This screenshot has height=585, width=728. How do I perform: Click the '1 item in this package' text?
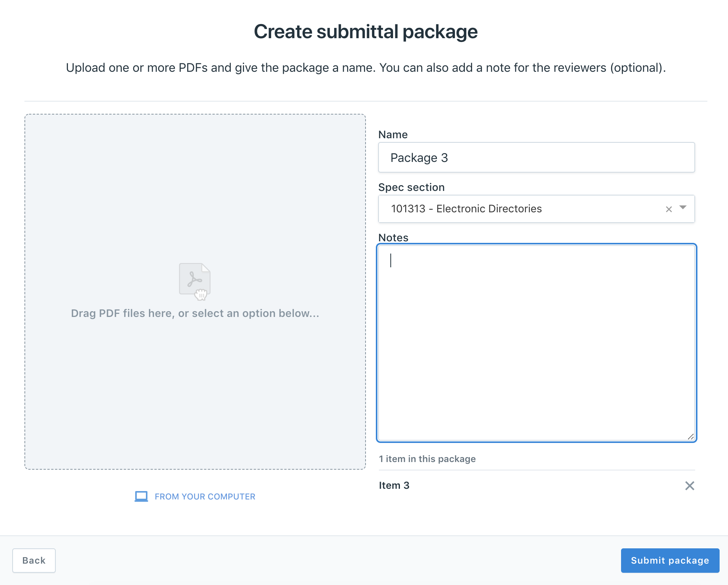point(427,459)
